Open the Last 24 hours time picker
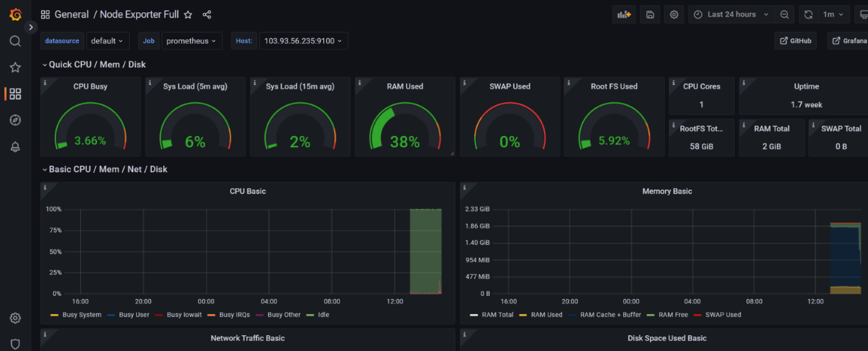Viewport: 868px width, 351px height. (x=731, y=15)
